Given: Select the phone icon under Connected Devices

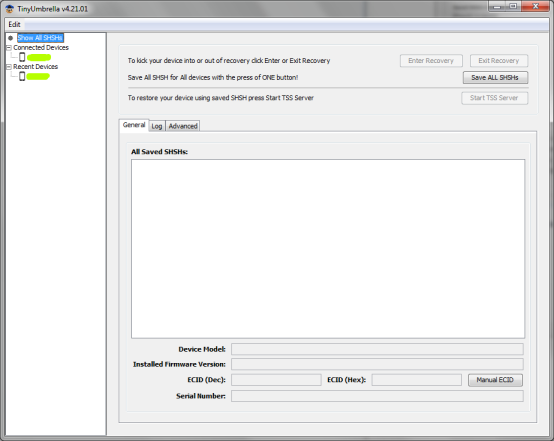Looking at the screenshot, I should pos(22,57).
